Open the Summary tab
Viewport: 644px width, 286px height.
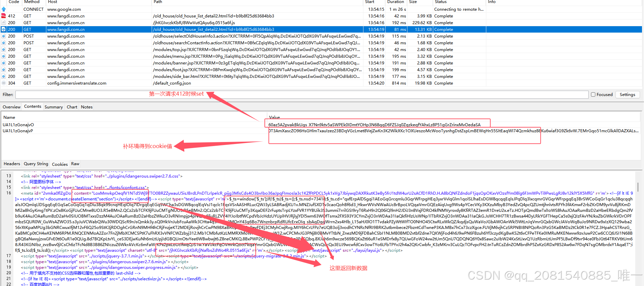tap(54, 107)
